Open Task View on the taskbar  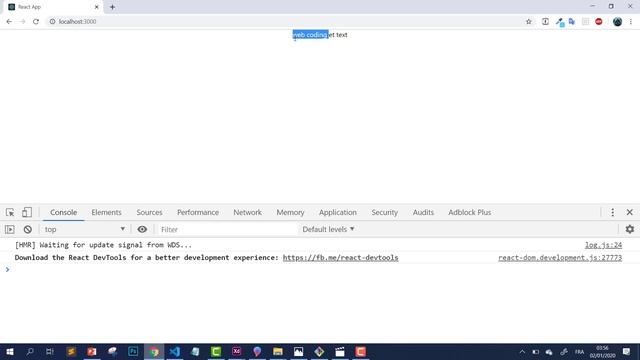click(x=50, y=351)
